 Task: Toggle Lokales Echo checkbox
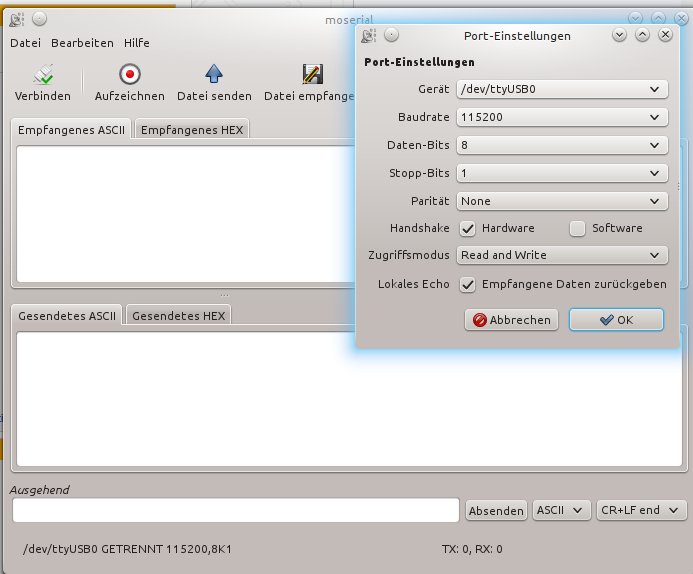click(467, 284)
